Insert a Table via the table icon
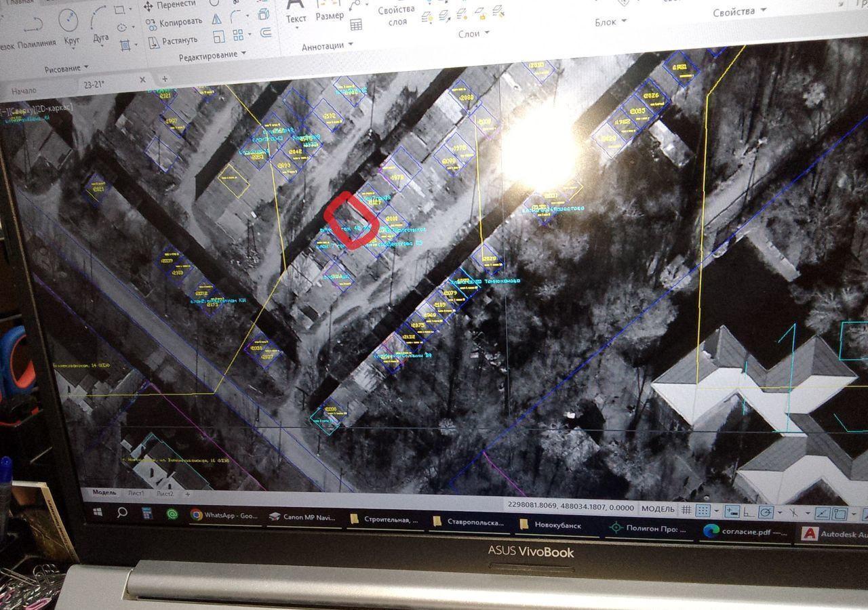 pos(355,24)
